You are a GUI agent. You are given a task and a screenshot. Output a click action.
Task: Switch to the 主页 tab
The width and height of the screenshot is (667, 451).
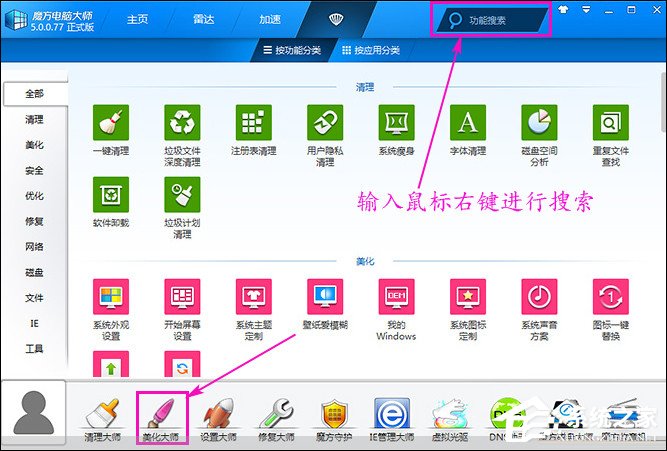tap(137, 20)
